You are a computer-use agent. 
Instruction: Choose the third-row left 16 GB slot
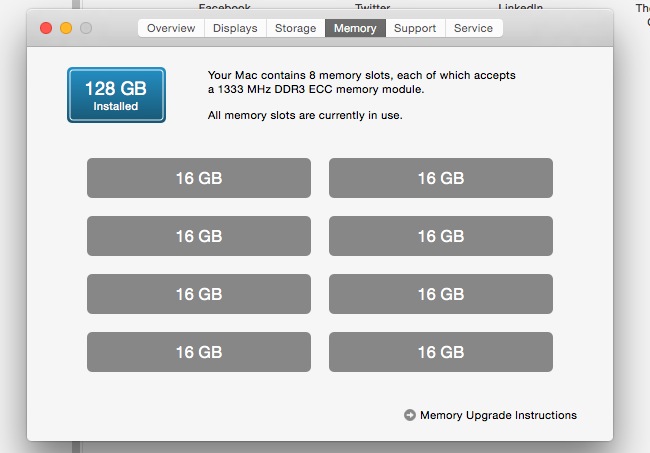[199, 294]
